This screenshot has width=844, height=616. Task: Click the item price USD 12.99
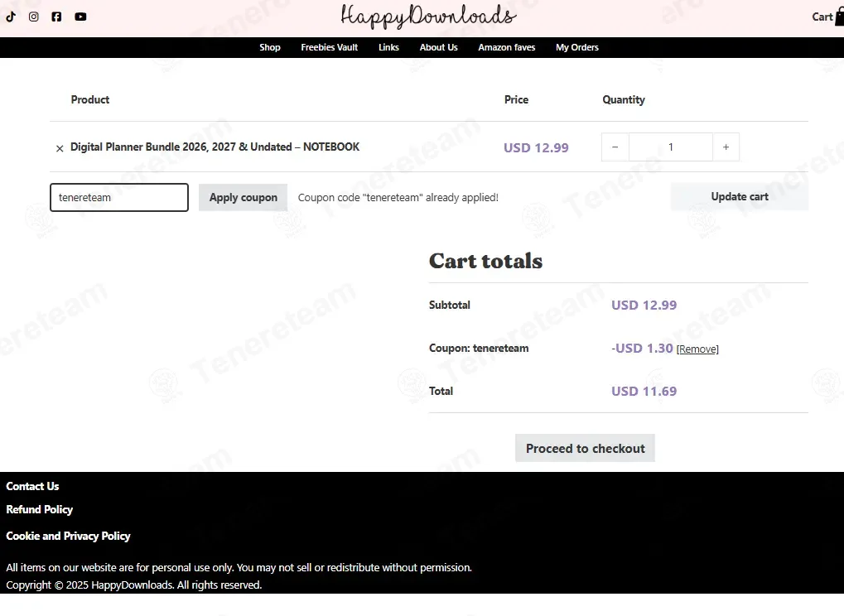[x=536, y=148]
